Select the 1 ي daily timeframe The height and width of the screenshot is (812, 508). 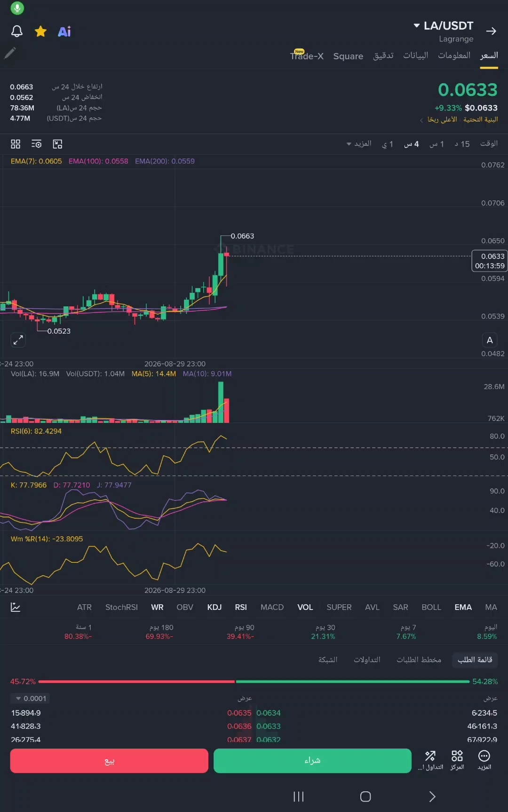(387, 144)
